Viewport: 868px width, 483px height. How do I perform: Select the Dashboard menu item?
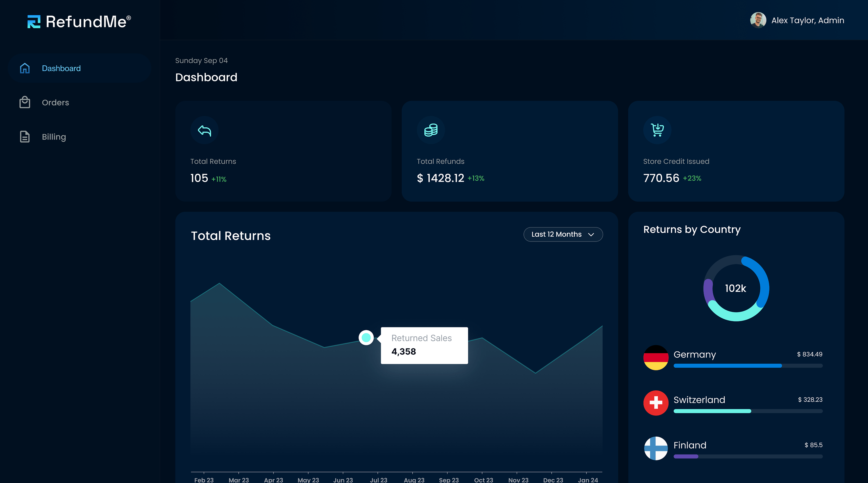[x=61, y=68]
